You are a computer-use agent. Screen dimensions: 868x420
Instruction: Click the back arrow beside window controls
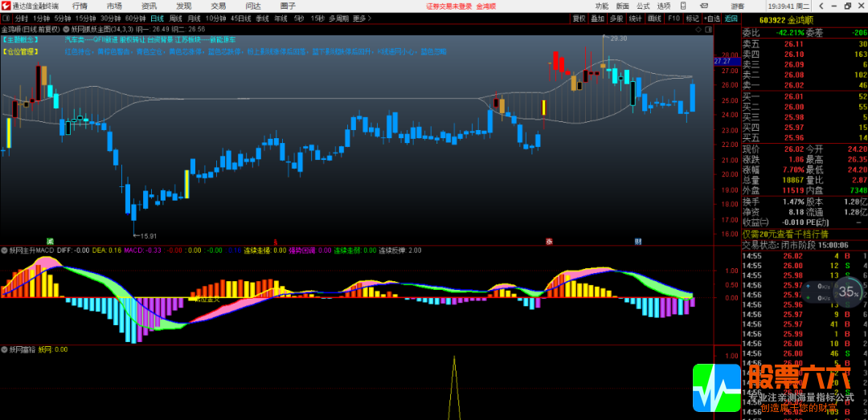tap(822, 6)
